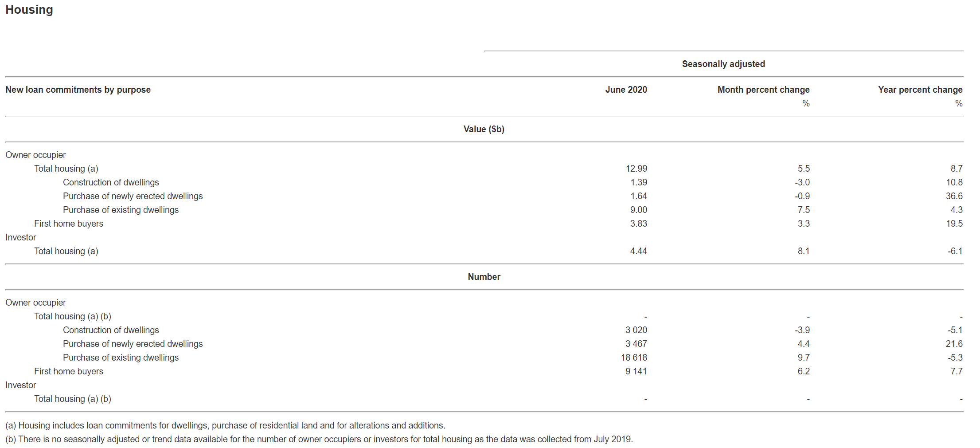
Task: Click the 21.6 year percent change cell
Action: [954, 344]
